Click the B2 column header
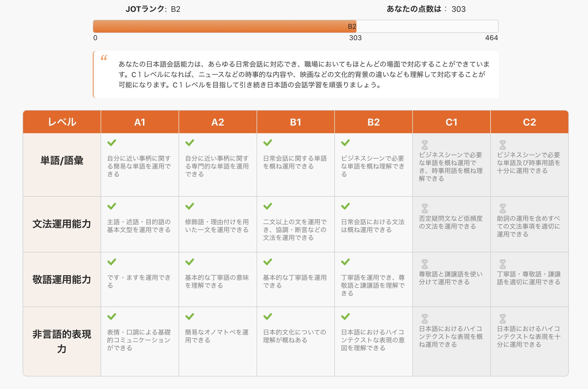The width and height of the screenshot is (588, 389). pyautogui.click(x=373, y=122)
